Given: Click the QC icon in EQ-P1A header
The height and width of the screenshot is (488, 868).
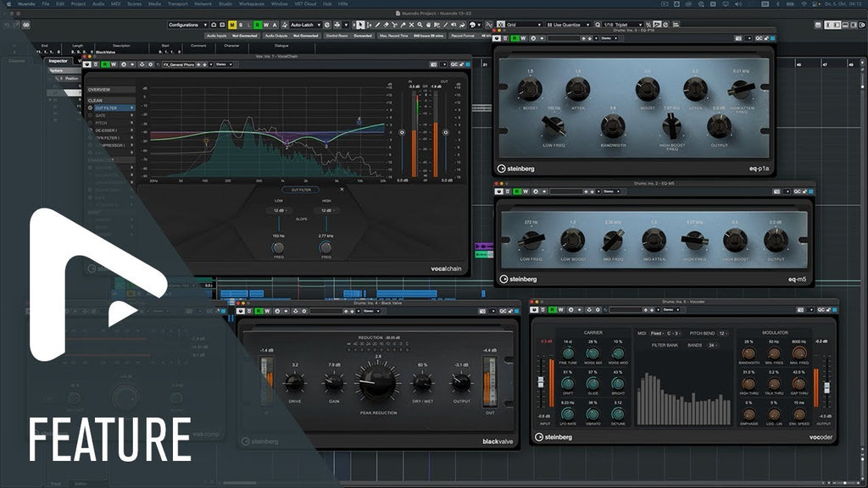Looking at the screenshot, I should 759,38.
